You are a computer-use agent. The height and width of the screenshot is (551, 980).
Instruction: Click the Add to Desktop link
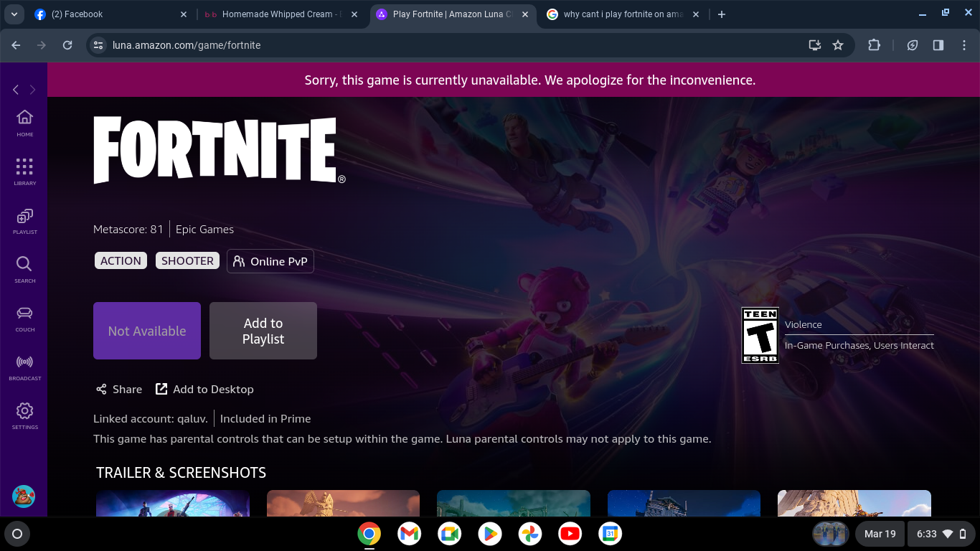point(205,389)
